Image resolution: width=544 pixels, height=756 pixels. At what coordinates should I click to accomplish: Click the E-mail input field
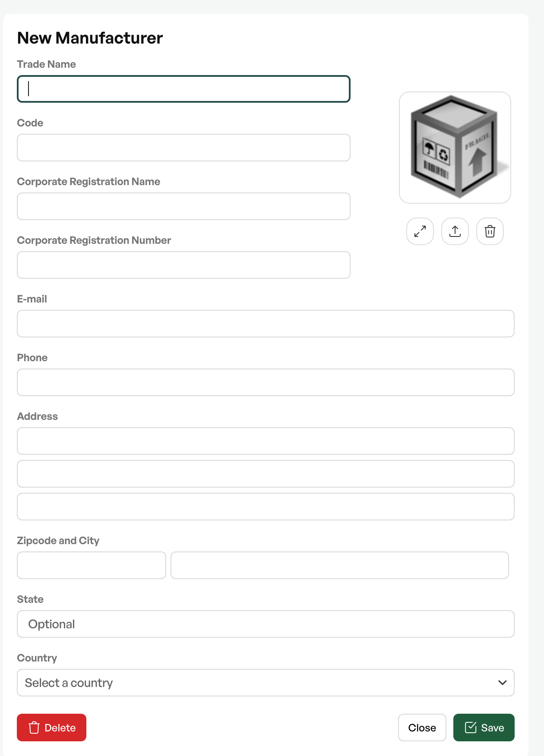[x=266, y=324]
